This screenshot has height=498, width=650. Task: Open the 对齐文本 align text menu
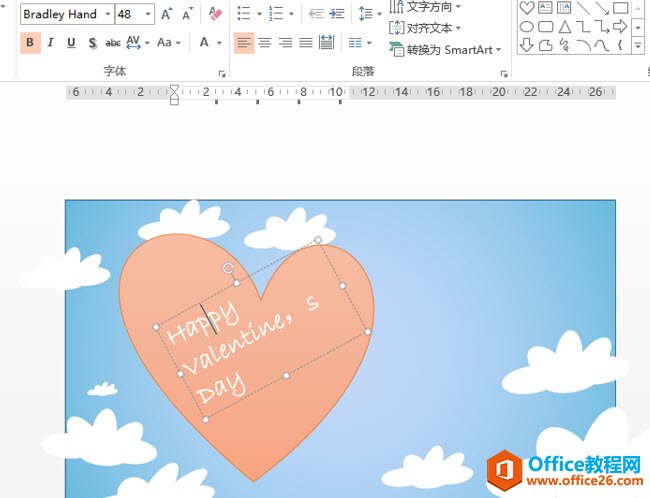point(425,28)
